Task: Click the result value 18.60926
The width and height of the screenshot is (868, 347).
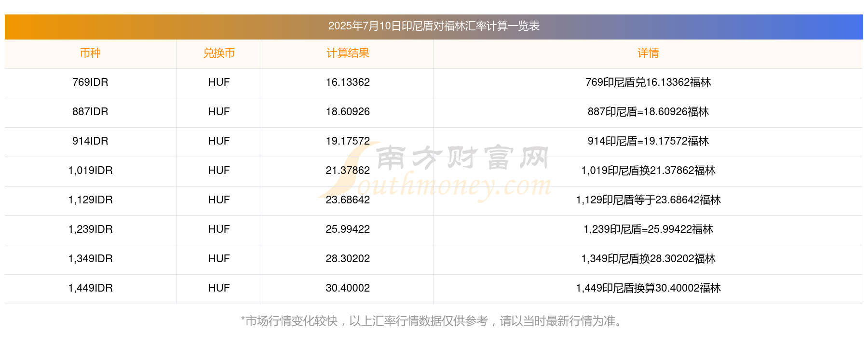Action: click(348, 112)
